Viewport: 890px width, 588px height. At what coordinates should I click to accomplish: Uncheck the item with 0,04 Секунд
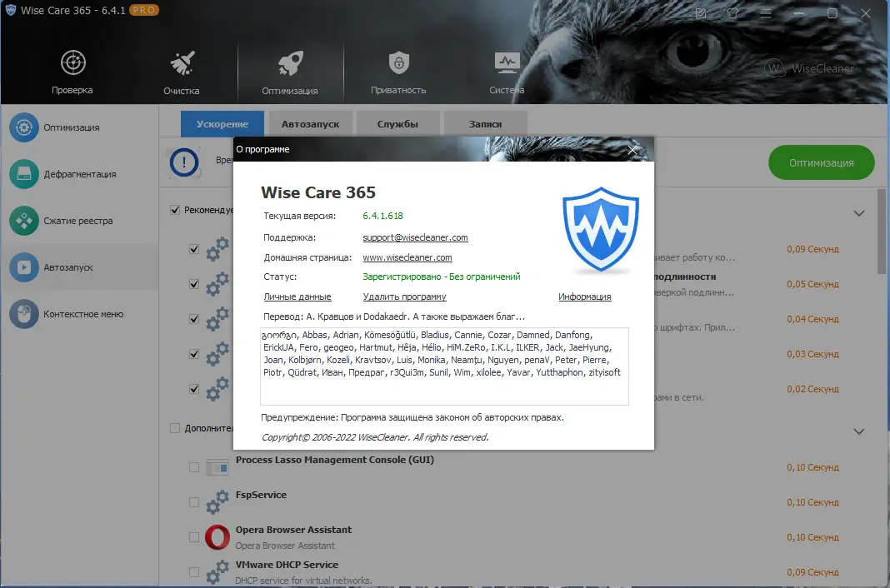pyautogui.click(x=194, y=319)
